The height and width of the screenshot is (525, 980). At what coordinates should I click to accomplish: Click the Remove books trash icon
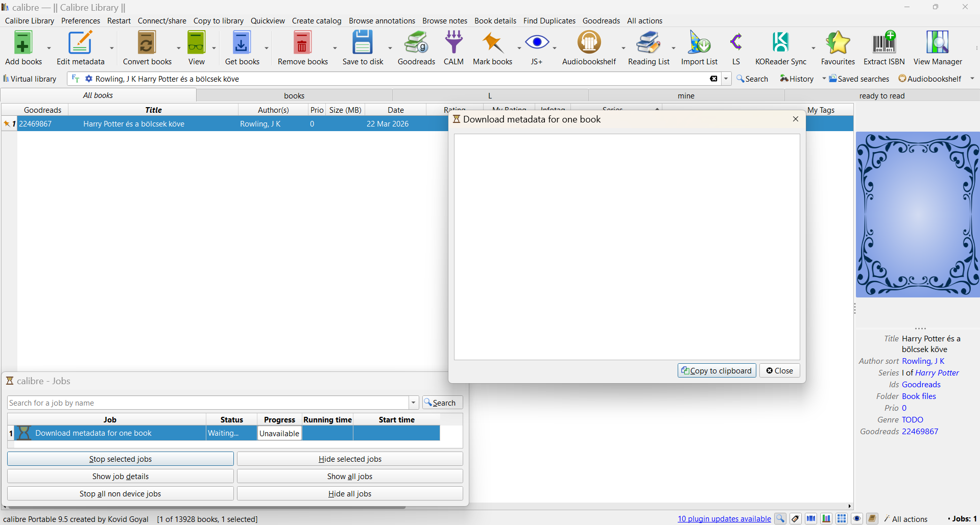pyautogui.click(x=302, y=43)
